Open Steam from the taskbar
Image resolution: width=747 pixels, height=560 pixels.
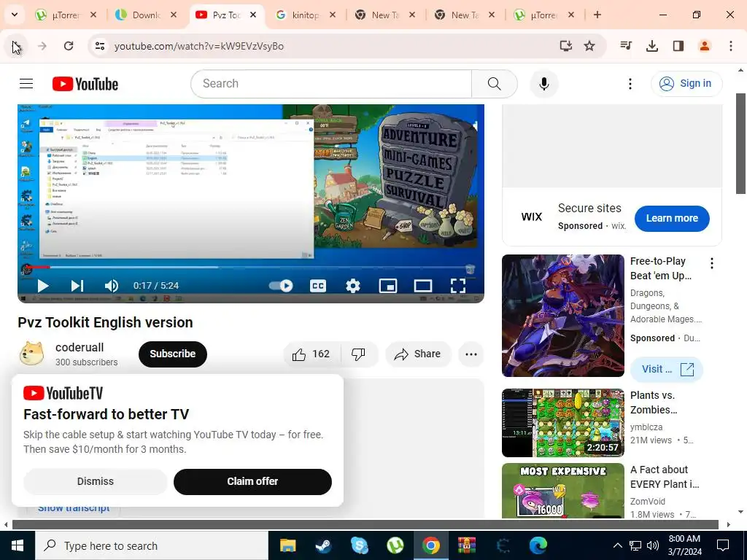tap(324, 545)
